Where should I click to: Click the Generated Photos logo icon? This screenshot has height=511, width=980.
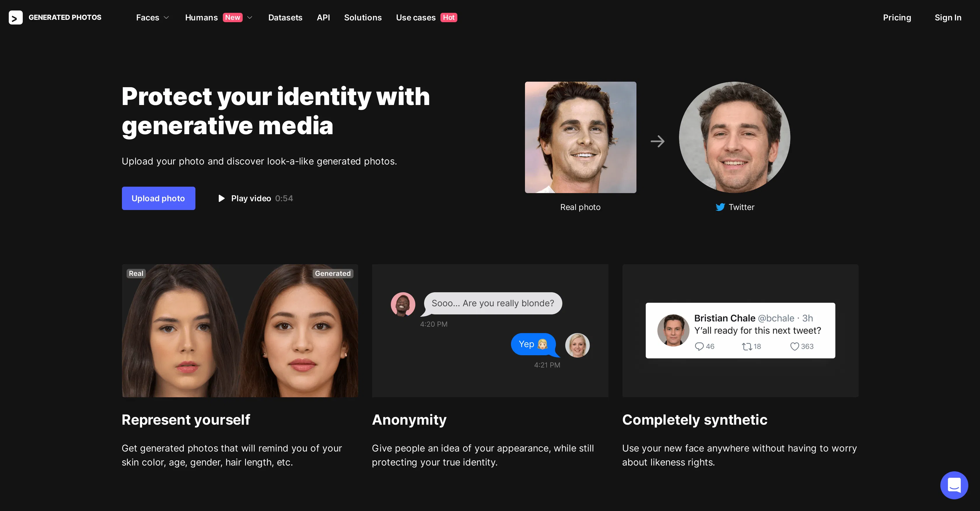[x=15, y=17]
